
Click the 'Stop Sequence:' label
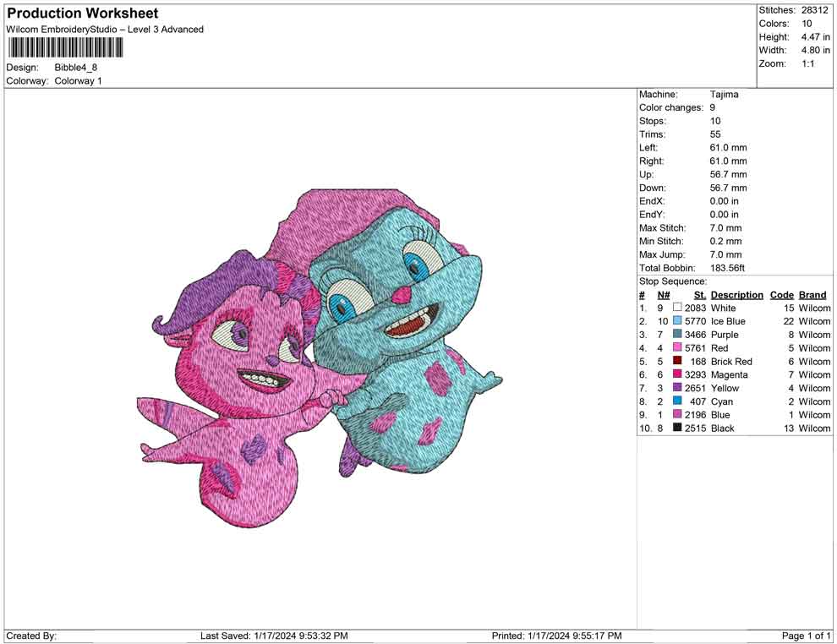click(x=673, y=281)
